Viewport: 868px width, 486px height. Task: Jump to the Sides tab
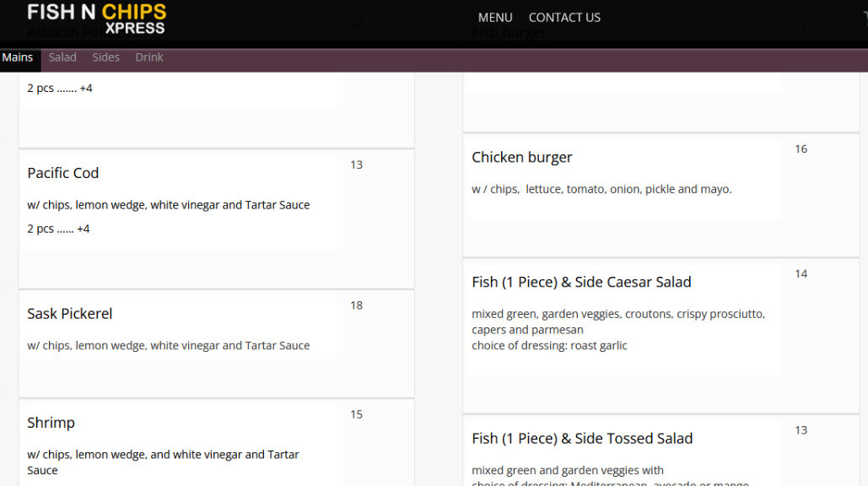click(x=106, y=57)
